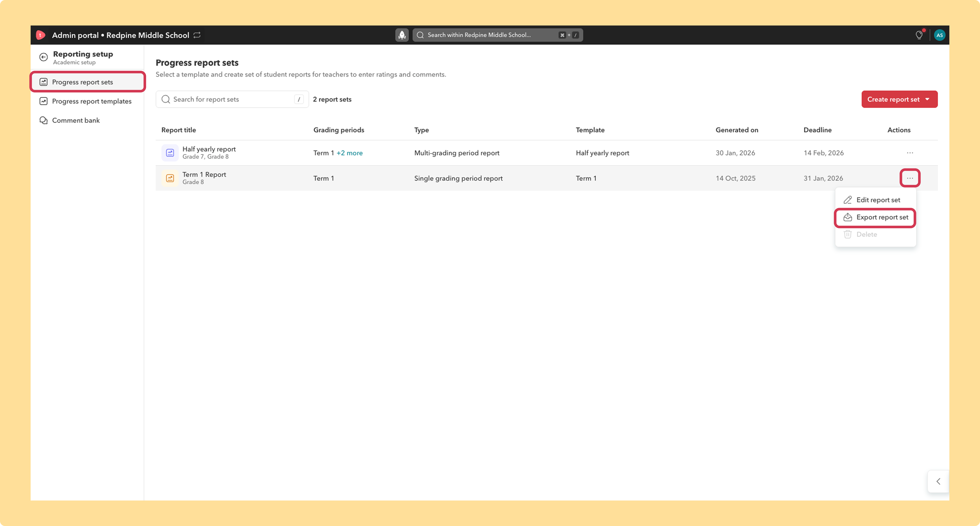Click the keyboard shortcut hint in global search

click(x=569, y=35)
